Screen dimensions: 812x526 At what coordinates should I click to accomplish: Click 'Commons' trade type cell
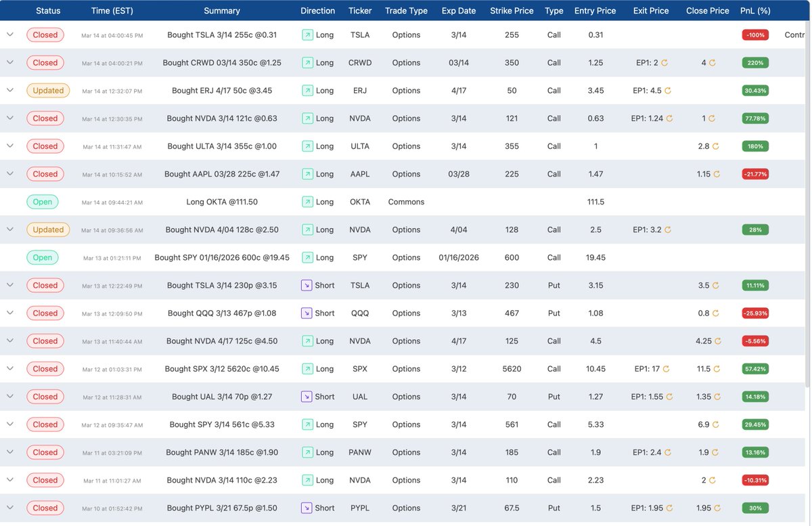[406, 202]
